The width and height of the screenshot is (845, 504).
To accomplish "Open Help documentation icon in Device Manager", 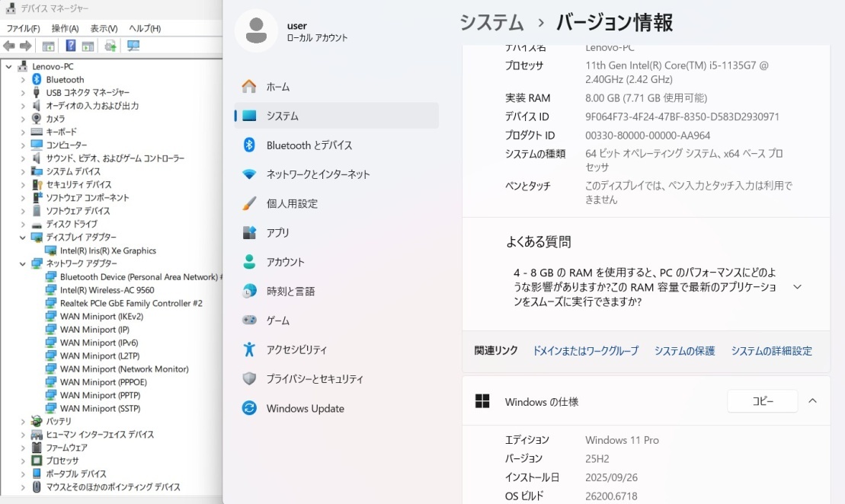I will (70, 46).
